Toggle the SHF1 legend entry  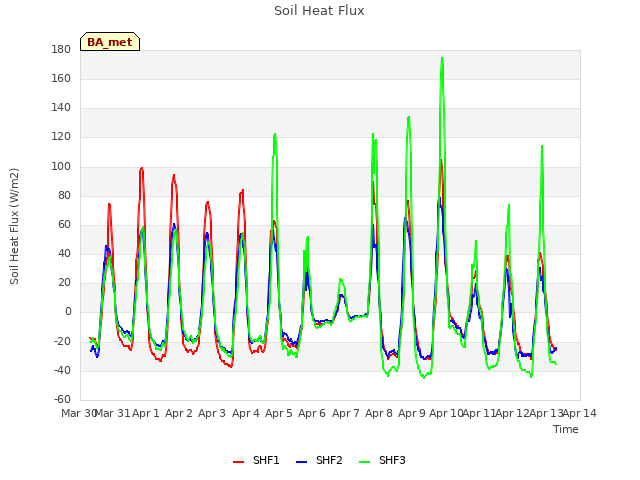(256, 460)
